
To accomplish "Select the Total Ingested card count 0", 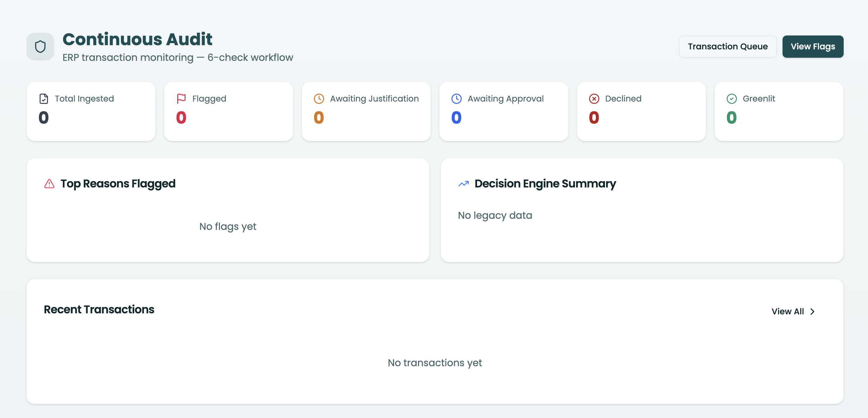I will click(x=44, y=118).
